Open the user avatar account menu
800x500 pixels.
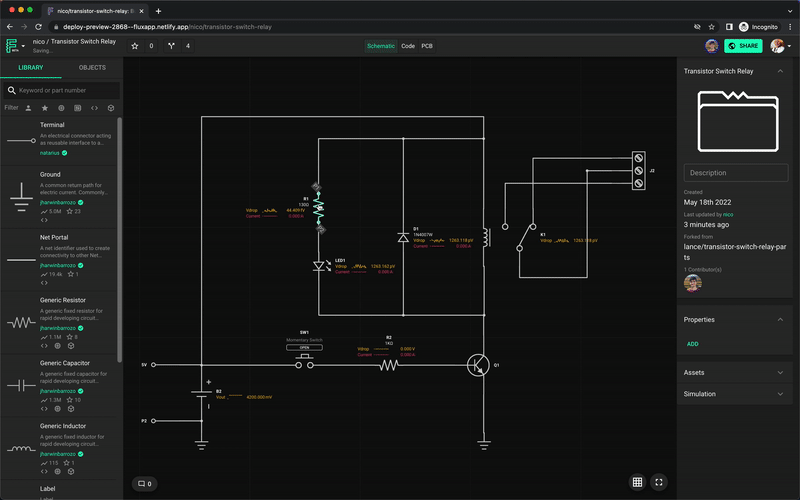(781, 46)
